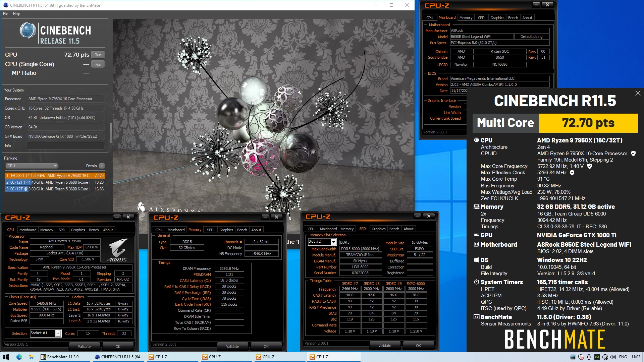The height and width of the screenshot is (362, 644).
Task: Run the CPU benchmark
Action: (98, 55)
